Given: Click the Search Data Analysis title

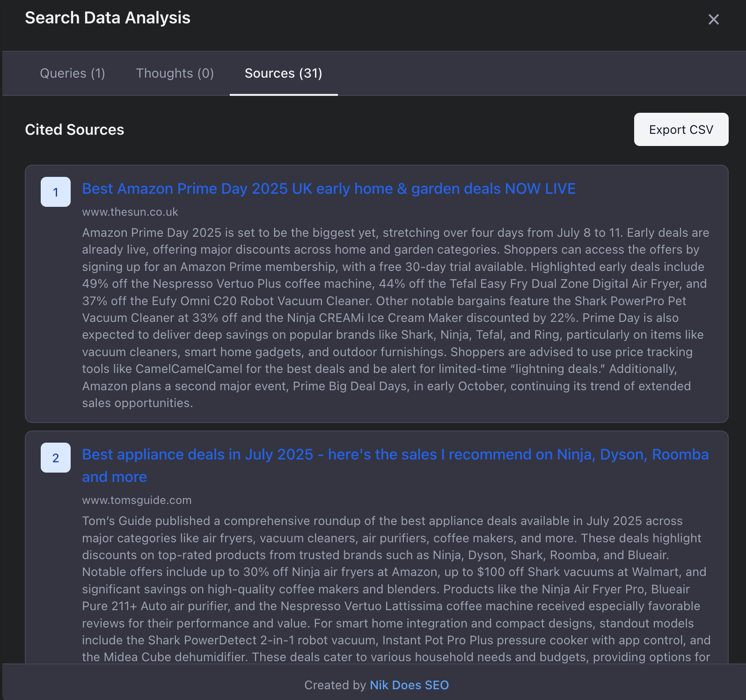Looking at the screenshot, I should coord(108,18).
